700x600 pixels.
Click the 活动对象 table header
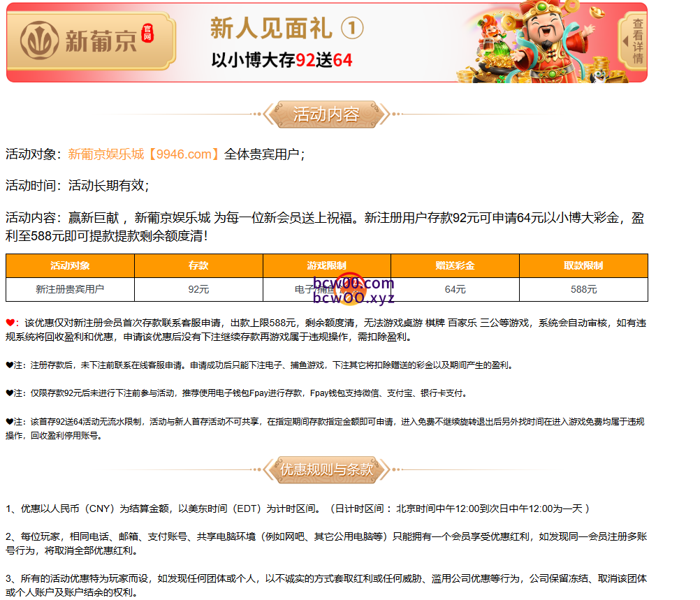pyautogui.click(x=70, y=265)
